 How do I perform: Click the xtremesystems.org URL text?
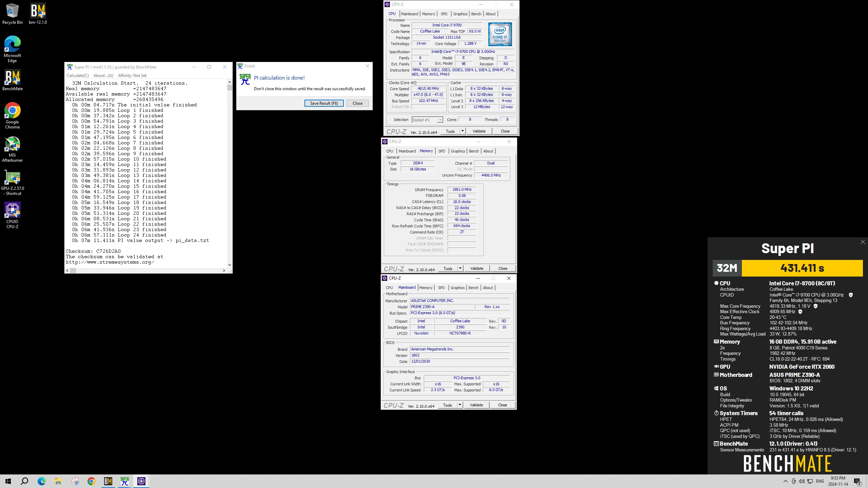[110, 262]
